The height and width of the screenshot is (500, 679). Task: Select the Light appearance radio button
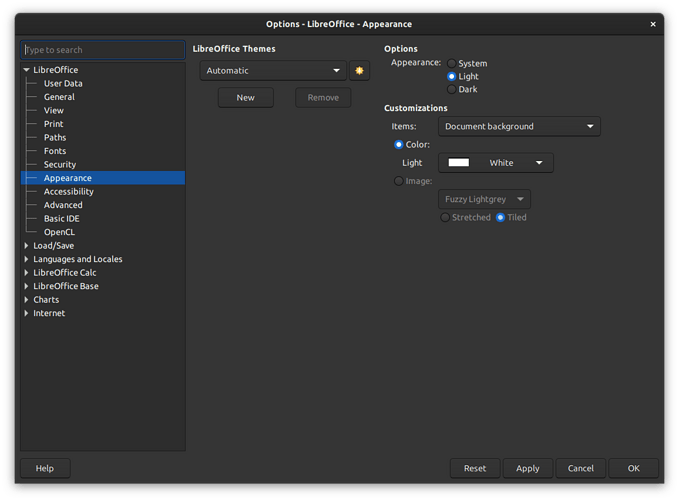click(451, 77)
